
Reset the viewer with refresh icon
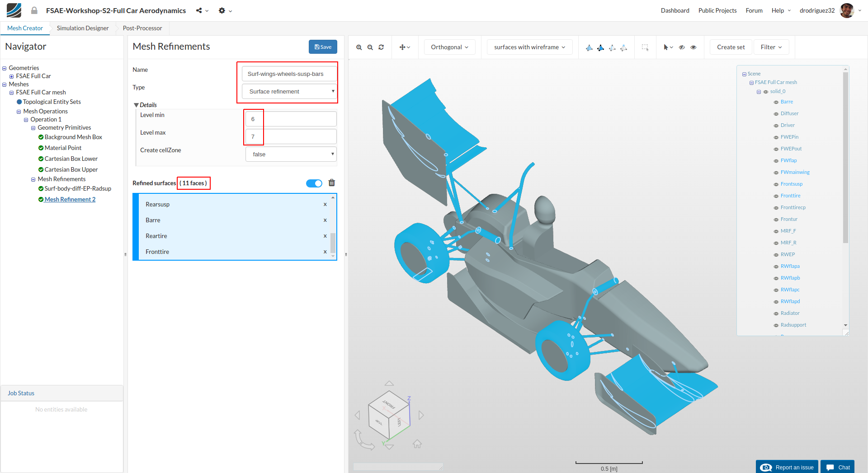381,47
